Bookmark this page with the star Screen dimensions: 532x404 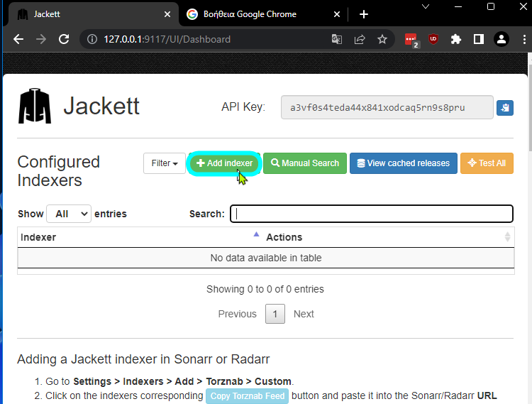click(x=382, y=39)
